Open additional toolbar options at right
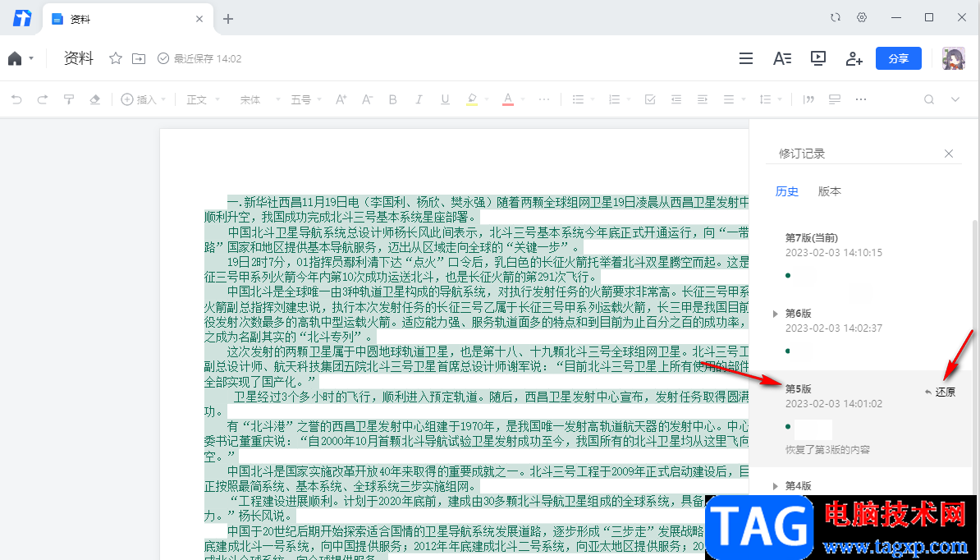Screen dimensions: 980x560 [861, 99]
